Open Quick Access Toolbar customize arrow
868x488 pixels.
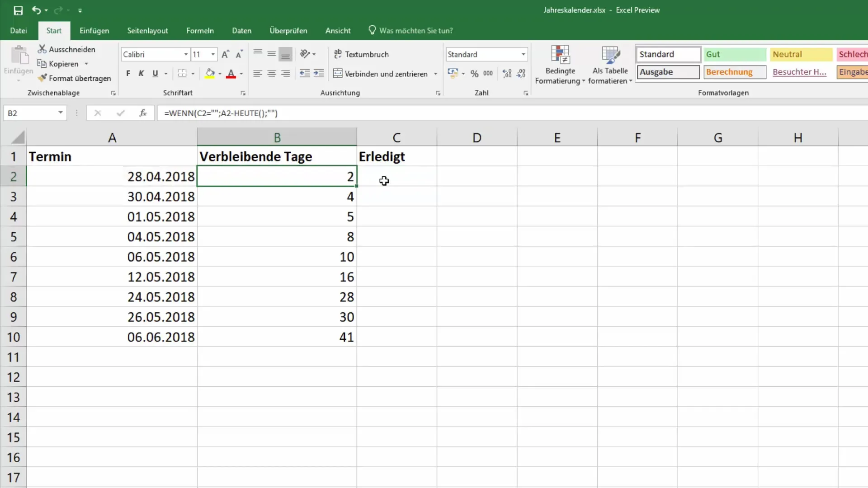(80, 10)
